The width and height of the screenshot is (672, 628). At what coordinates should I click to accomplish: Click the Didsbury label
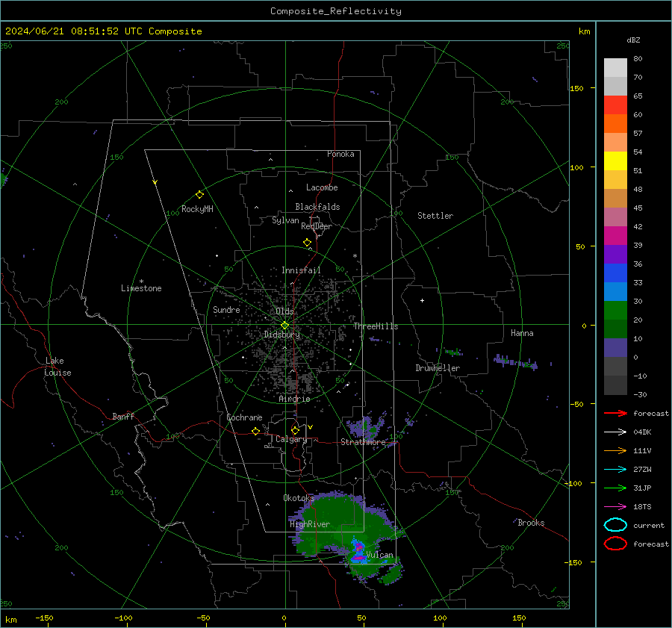[x=282, y=335]
